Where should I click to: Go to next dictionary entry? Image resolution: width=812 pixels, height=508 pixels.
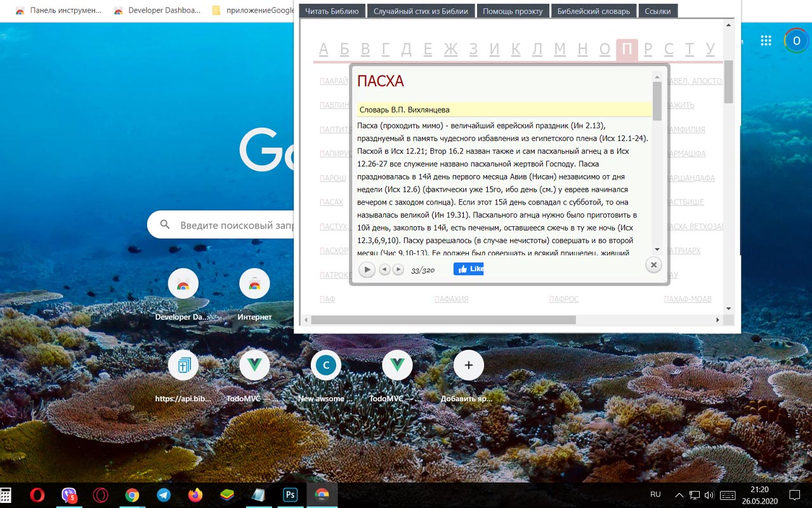tap(398, 269)
